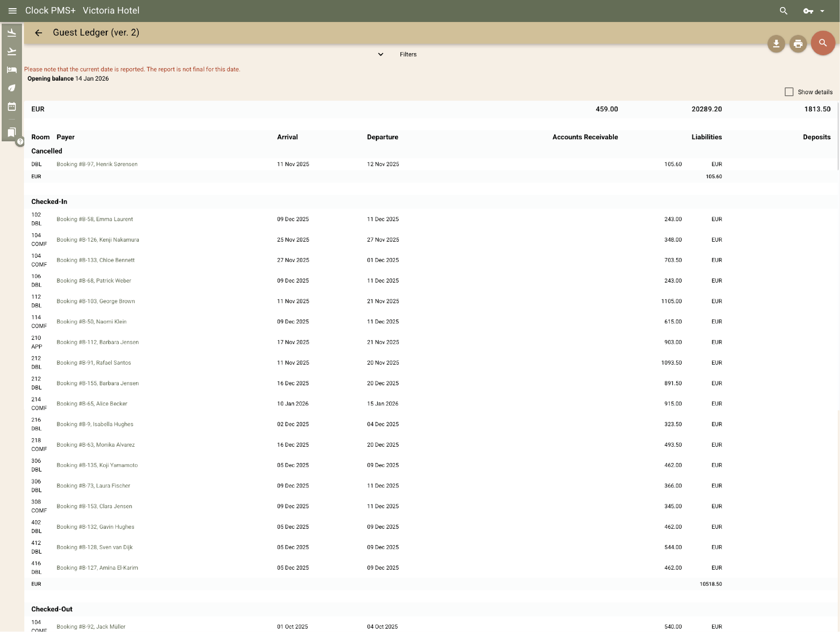Click the magnifying glass search in top bar
Viewport: 840px width, 632px height.
783,11
